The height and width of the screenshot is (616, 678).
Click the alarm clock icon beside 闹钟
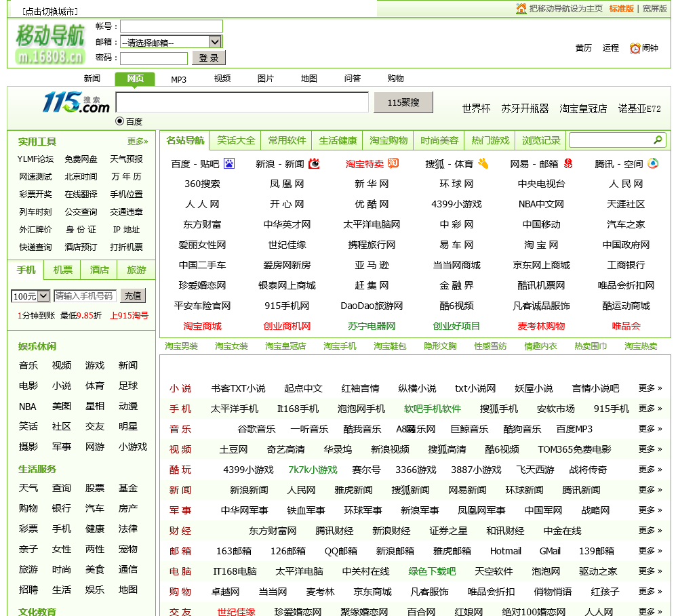point(635,48)
